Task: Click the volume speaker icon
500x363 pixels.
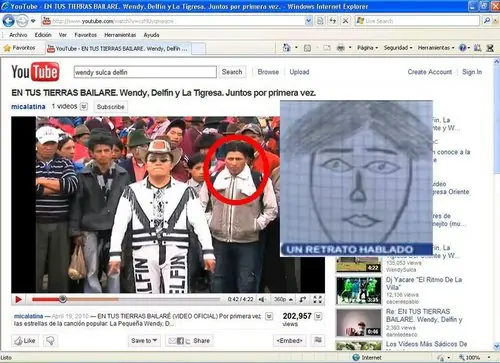Action: [x=262, y=300]
